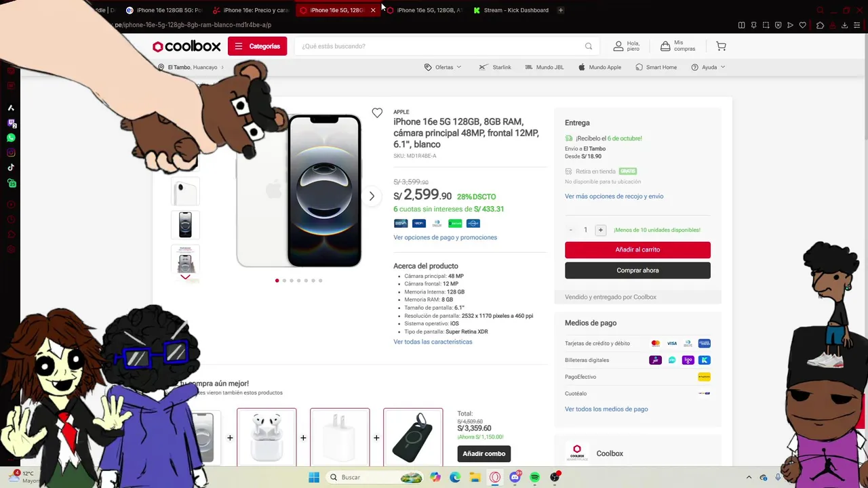
Task: Click the Añadir al carrito button
Action: coord(637,249)
